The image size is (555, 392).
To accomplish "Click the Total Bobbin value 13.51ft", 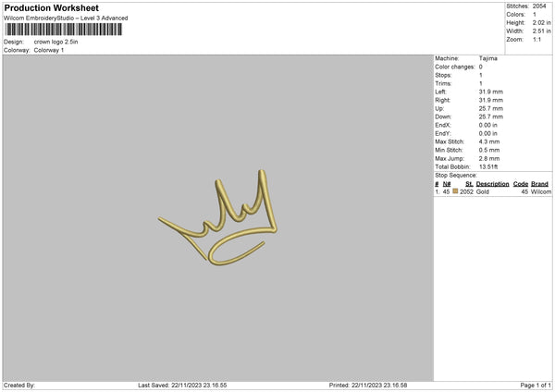I will [x=488, y=166].
